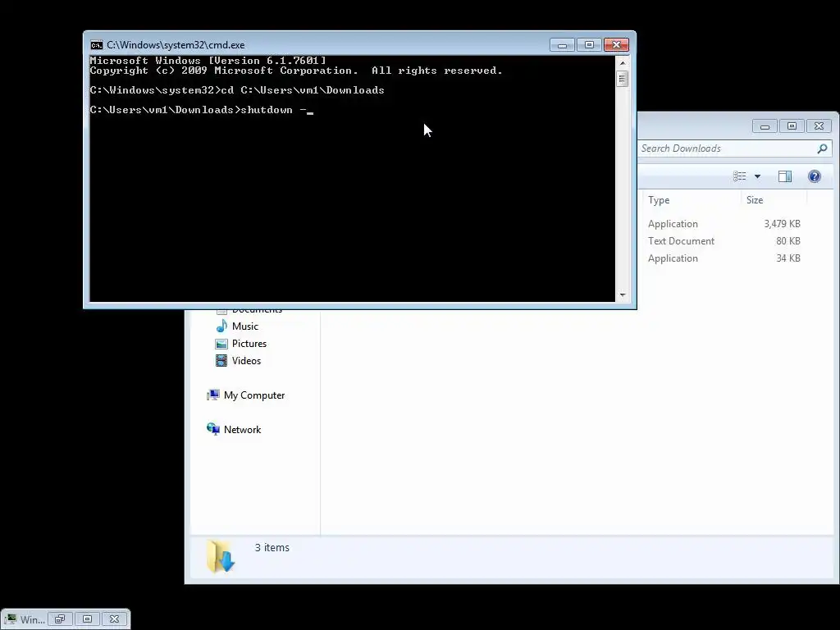The height and width of the screenshot is (630, 840).
Task: Click the Music library icon in Explorer
Action: tap(221, 326)
